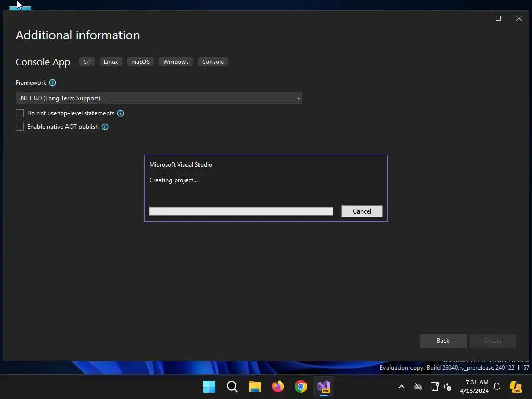Minimize the Additional information window

tap(477, 18)
